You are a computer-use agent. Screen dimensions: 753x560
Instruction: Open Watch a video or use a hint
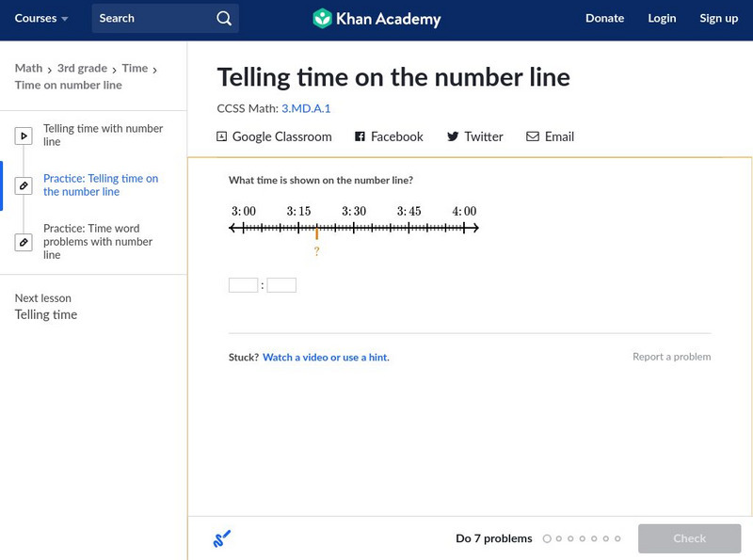pyautogui.click(x=326, y=358)
